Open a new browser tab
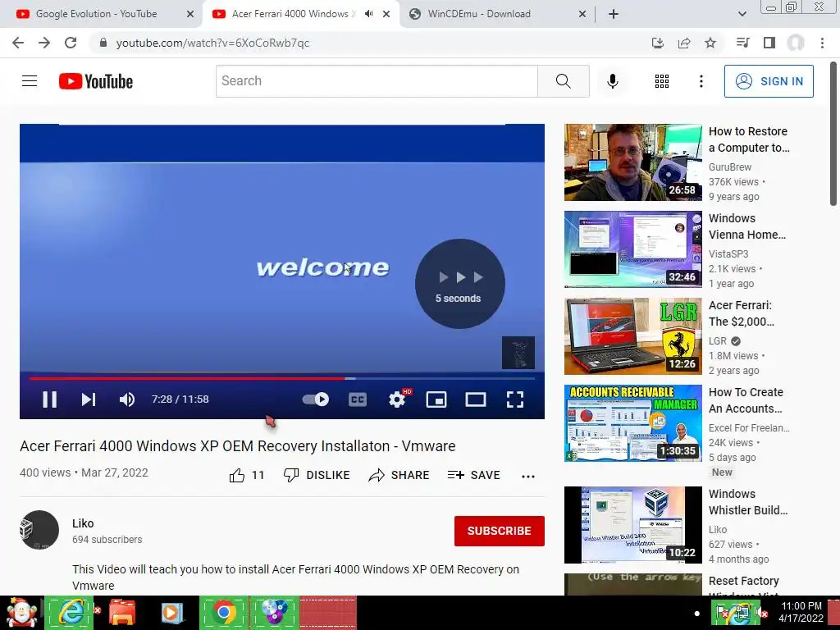The image size is (840, 630). (614, 14)
